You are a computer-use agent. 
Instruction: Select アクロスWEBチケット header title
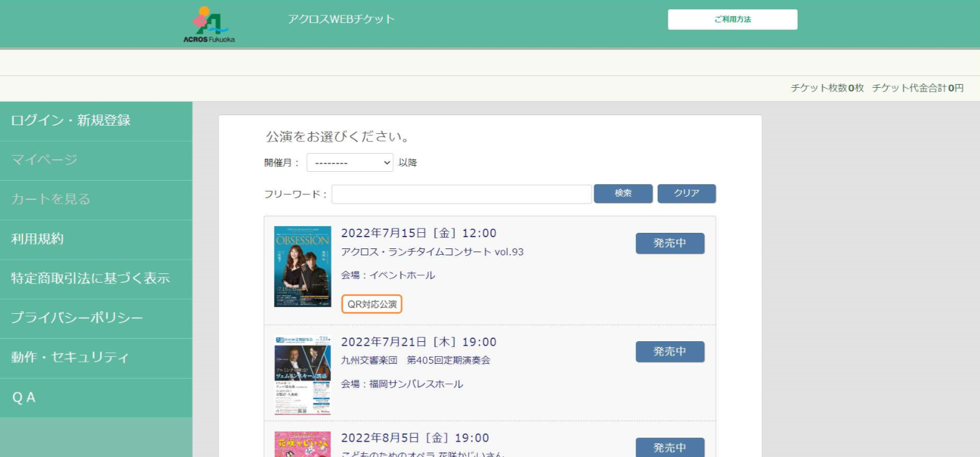tap(341, 19)
